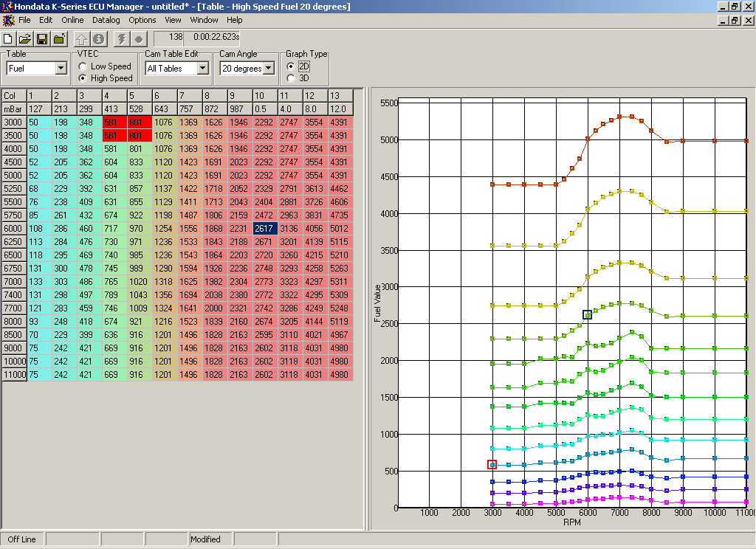Screen dimensions: 756x549
Task: Select cell 133 in the 7000 row
Action: point(39,281)
